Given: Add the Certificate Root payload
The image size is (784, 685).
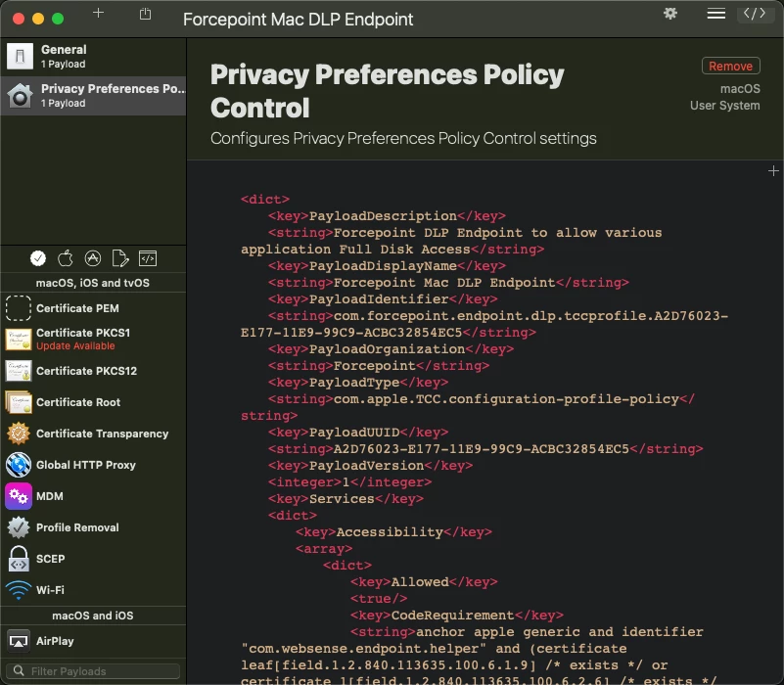Looking at the screenshot, I should [x=94, y=402].
